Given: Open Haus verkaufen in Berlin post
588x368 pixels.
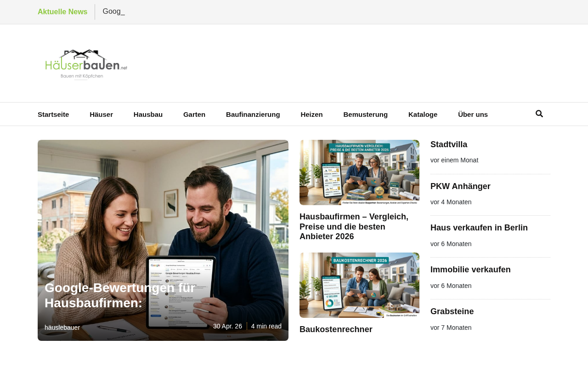Looking at the screenshot, I should (x=479, y=228).
